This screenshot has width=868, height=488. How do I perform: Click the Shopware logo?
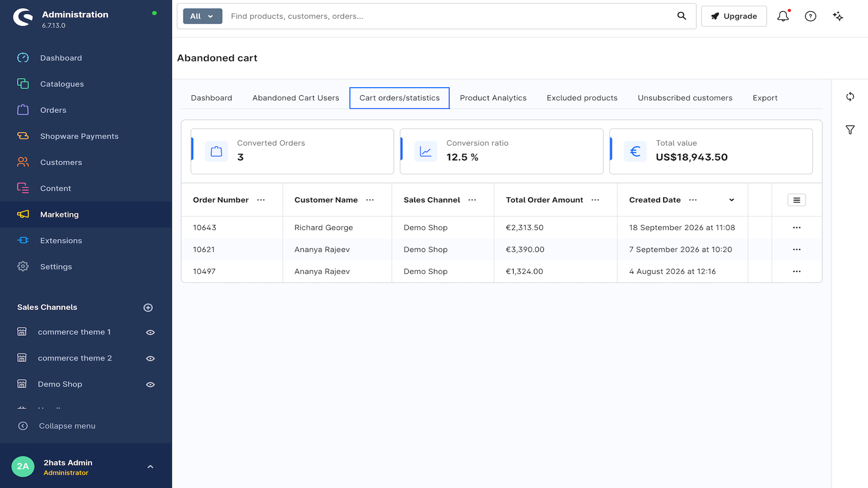pos(23,17)
